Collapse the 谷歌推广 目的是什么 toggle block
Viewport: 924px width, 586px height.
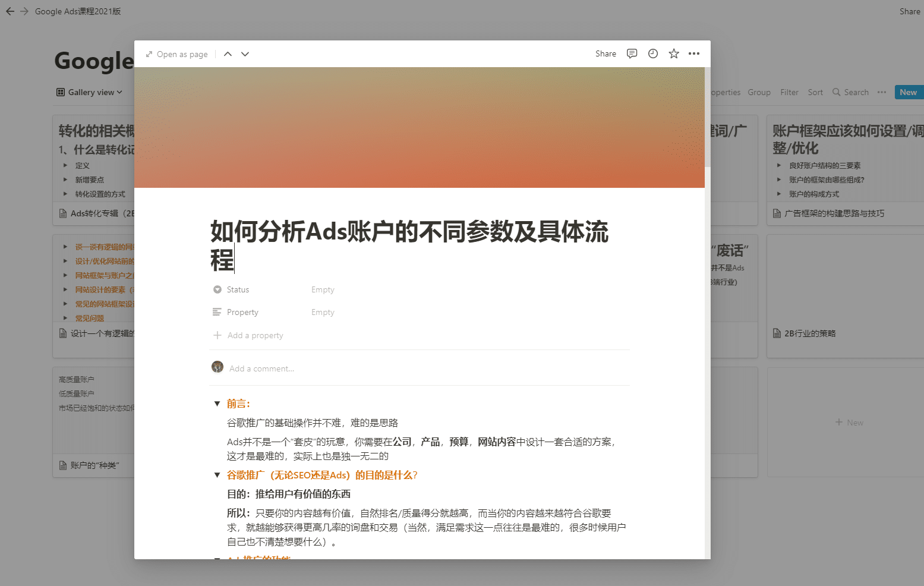tap(217, 475)
